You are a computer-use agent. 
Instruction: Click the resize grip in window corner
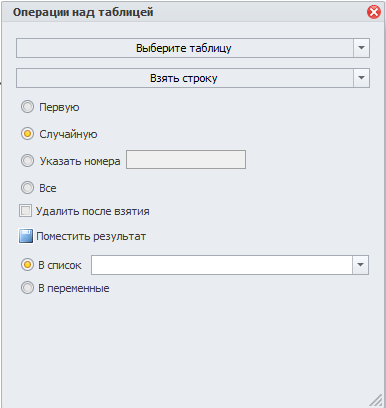pyautogui.click(x=377, y=400)
